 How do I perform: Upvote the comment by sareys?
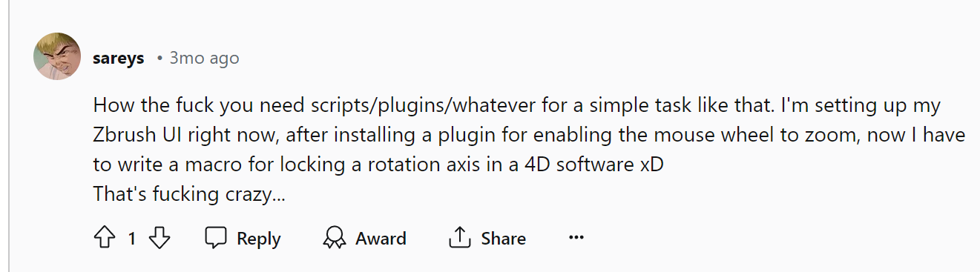click(x=103, y=239)
